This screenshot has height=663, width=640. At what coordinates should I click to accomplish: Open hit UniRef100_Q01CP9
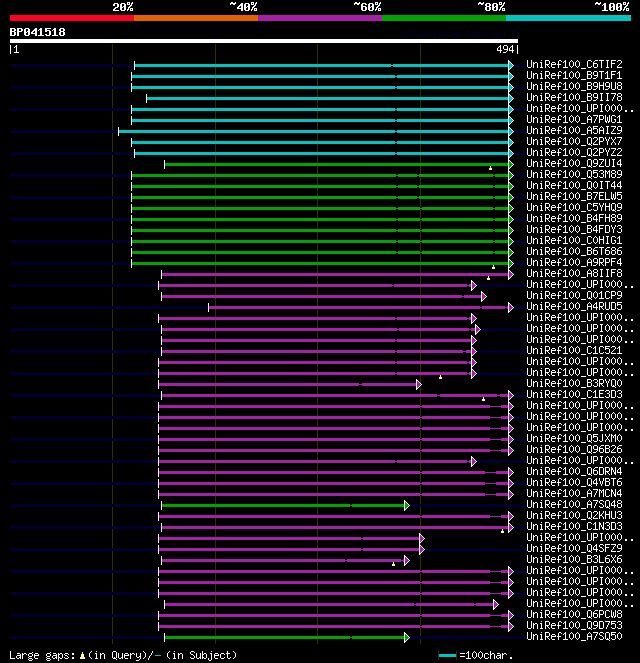point(574,295)
